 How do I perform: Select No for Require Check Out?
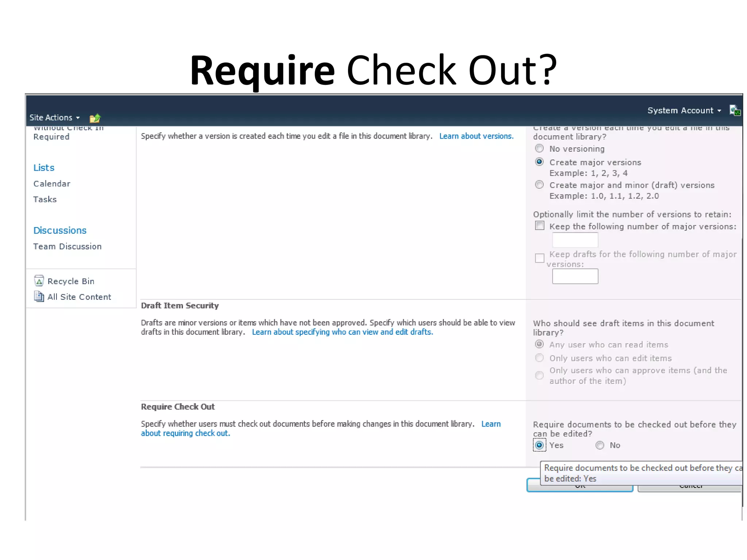click(x=600, y=445)
